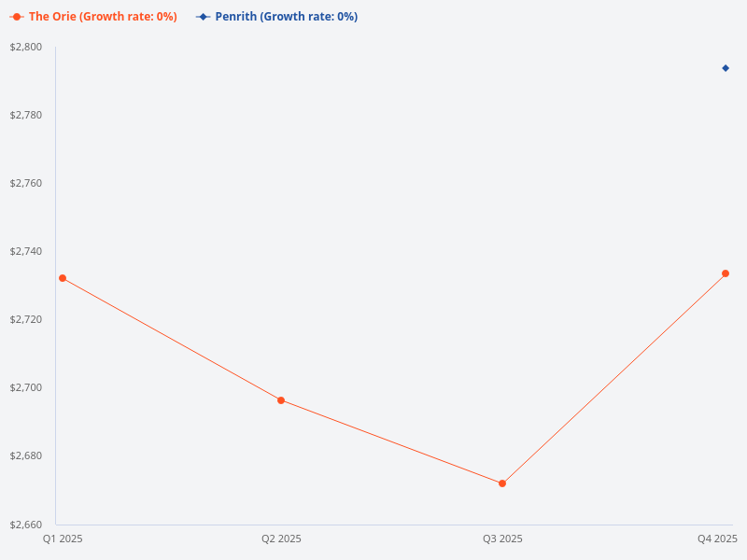Click the $2,780 y-axis label

pos(26,115)
